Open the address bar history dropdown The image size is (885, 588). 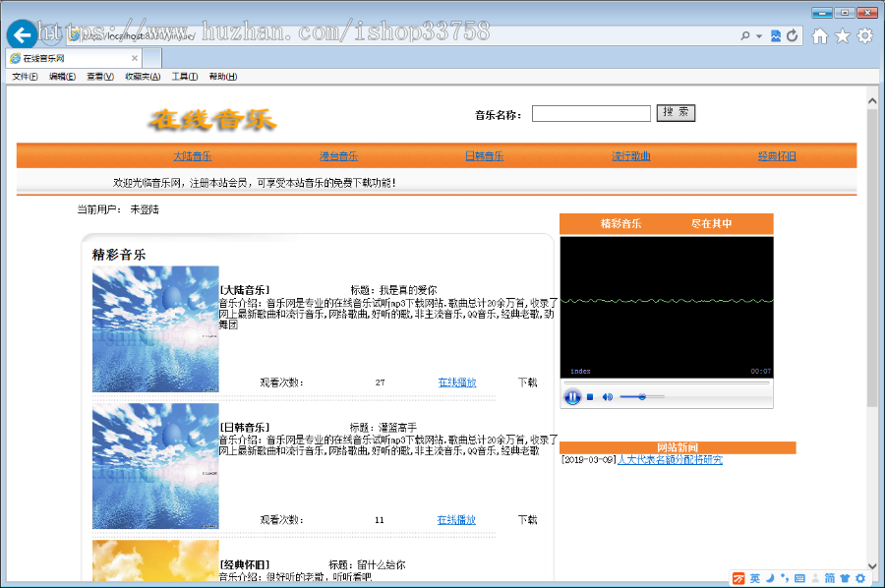[x=757, y=34]
